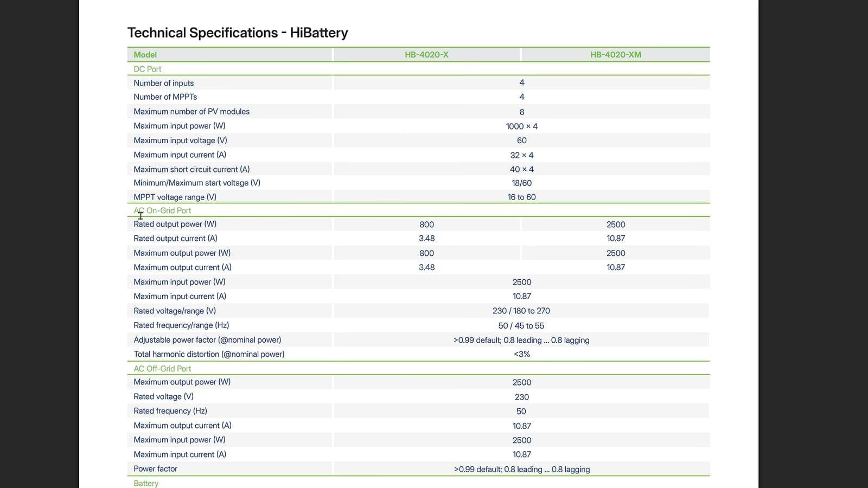
Task: Click 'Rated voltage/range (V)' row label
Action: 175,311
